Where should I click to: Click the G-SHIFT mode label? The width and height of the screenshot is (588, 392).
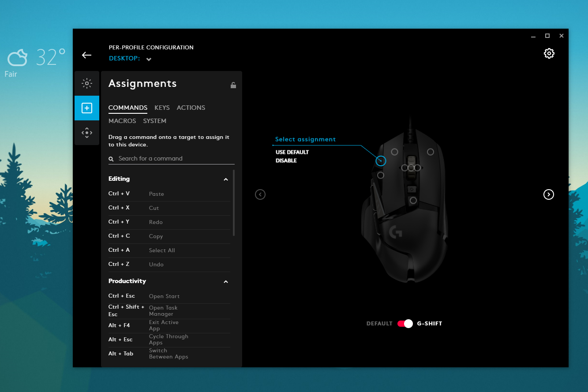coord(430,324)
